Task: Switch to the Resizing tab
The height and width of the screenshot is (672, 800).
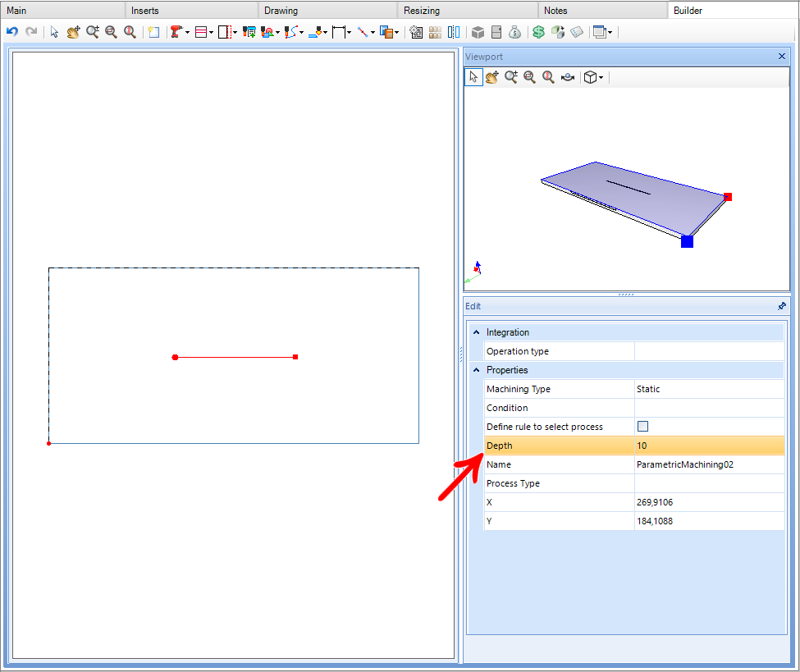Action: [422, 10]
